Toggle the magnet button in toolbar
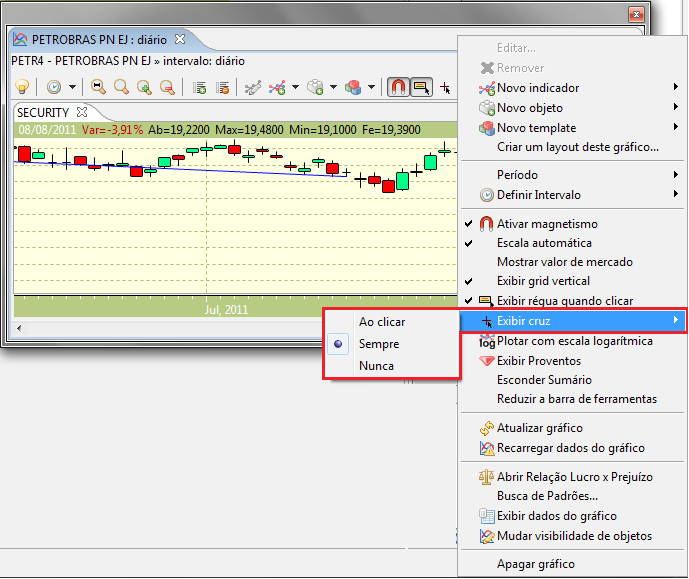Screen dimensions: 689x579 click(x=398, y=87)
